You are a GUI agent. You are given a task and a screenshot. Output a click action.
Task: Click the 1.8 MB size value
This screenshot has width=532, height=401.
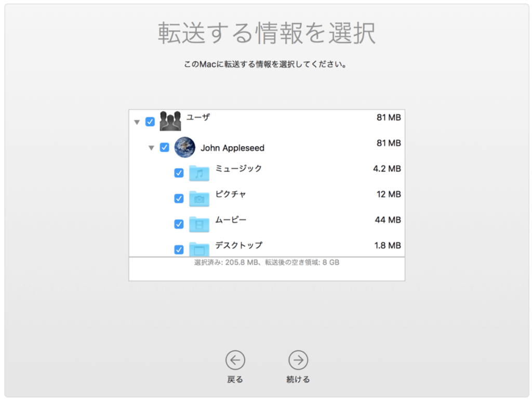tap(388, 245)
